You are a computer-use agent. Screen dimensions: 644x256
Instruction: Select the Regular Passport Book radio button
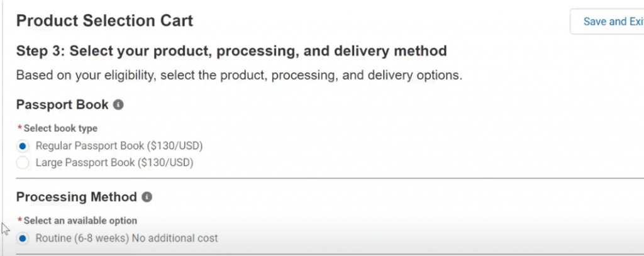pos(23,146)
